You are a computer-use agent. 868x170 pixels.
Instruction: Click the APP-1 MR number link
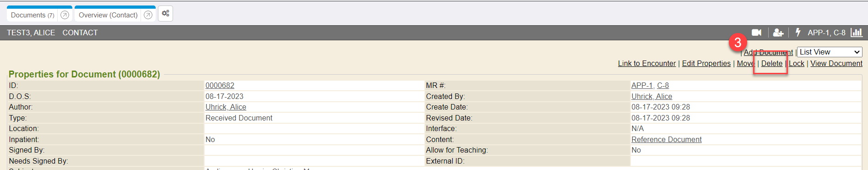pos(642,86)
